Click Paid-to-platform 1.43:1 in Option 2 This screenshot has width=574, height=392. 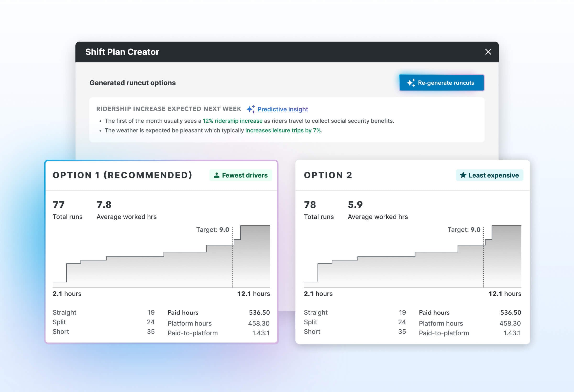470,333
